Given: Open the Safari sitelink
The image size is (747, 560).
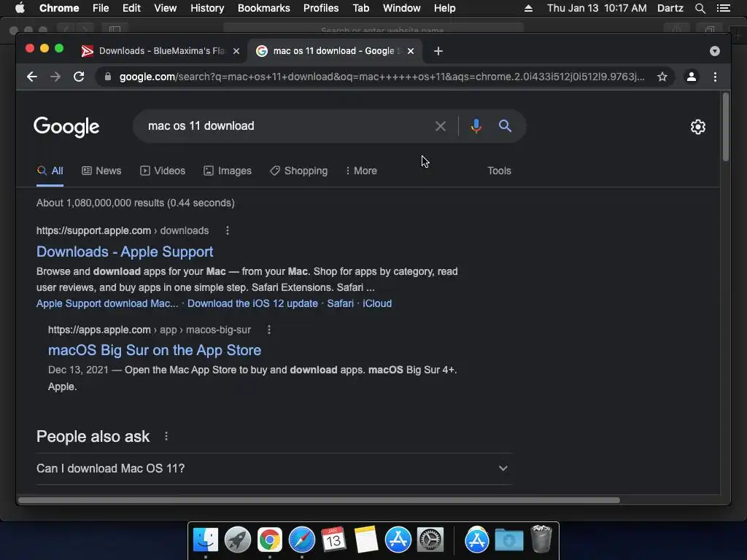Looking at the screenshot, I should pos(340,303).
